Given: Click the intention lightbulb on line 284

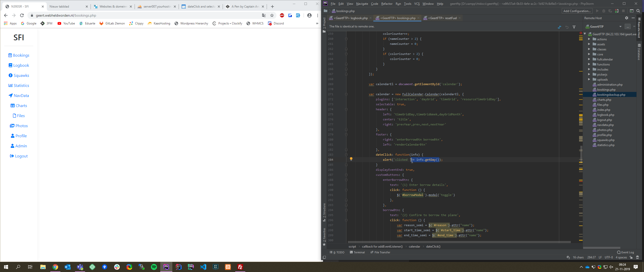Looking at the screenshot, I should pyautogui.click(x=351, y=159).
